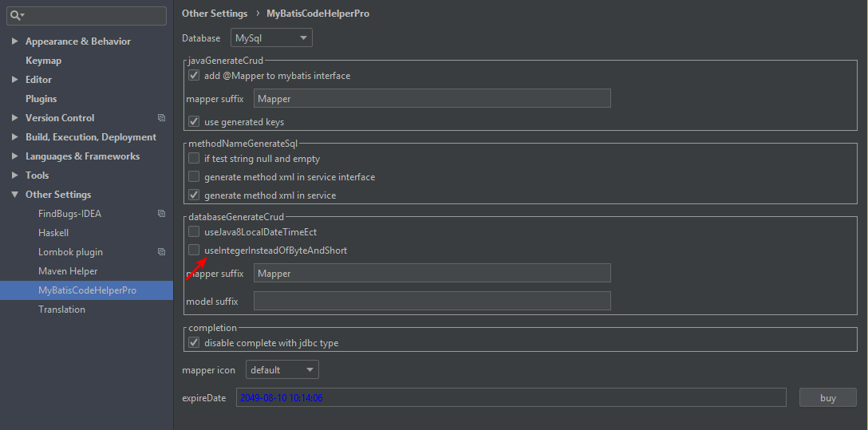Viewport: 868px width, 430px height.
Task: Open the mapper icon default dropdown
Action: [282, 369]
